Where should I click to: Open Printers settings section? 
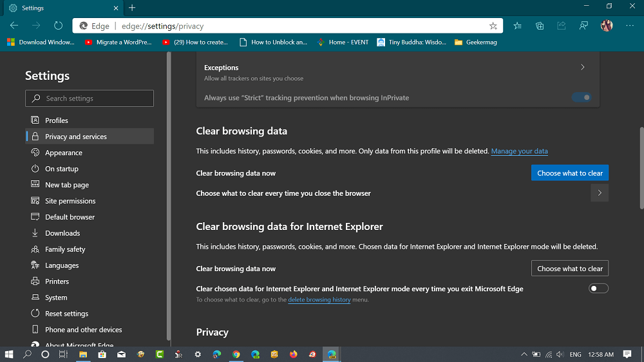point(90,281)
